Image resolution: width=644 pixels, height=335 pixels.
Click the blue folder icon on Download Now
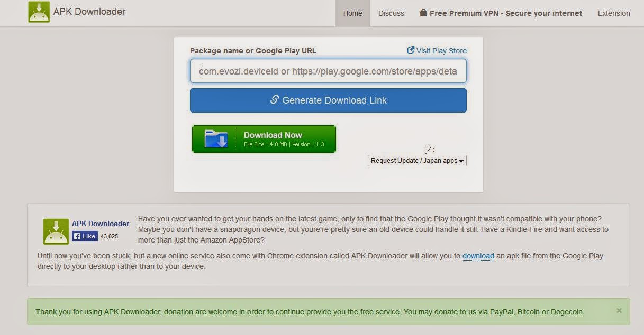(x=216, y=139)
